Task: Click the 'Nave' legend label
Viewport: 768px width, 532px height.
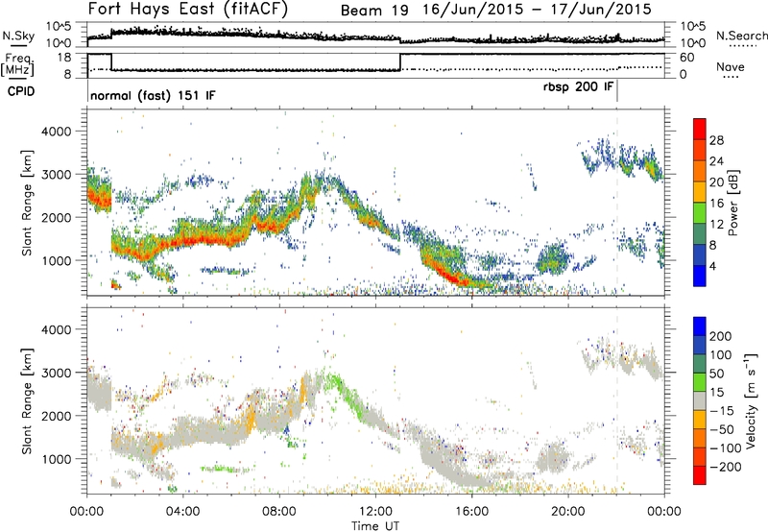Action: coord(731,66)
